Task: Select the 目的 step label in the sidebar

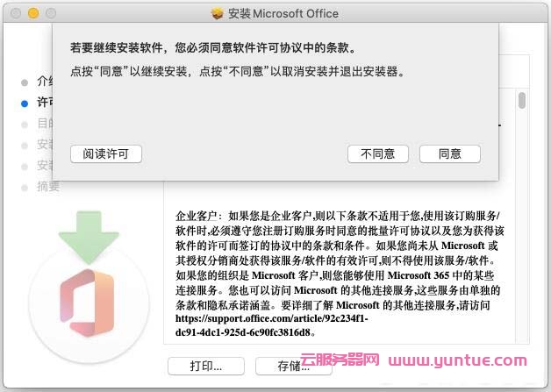Action: click(x=45, y=124)
